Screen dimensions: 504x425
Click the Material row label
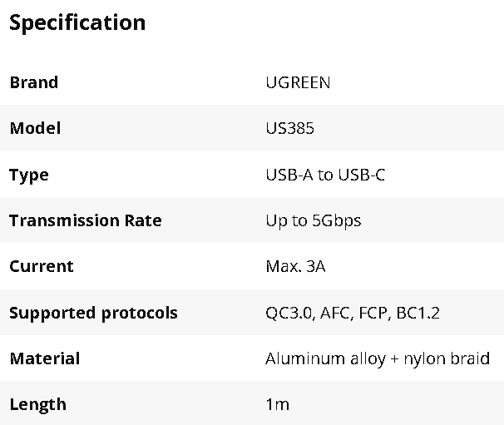tap(45, 358)
